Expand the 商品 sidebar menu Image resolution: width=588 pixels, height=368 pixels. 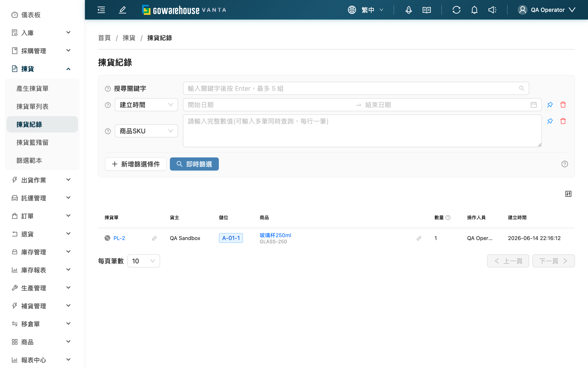click(42, 342)
